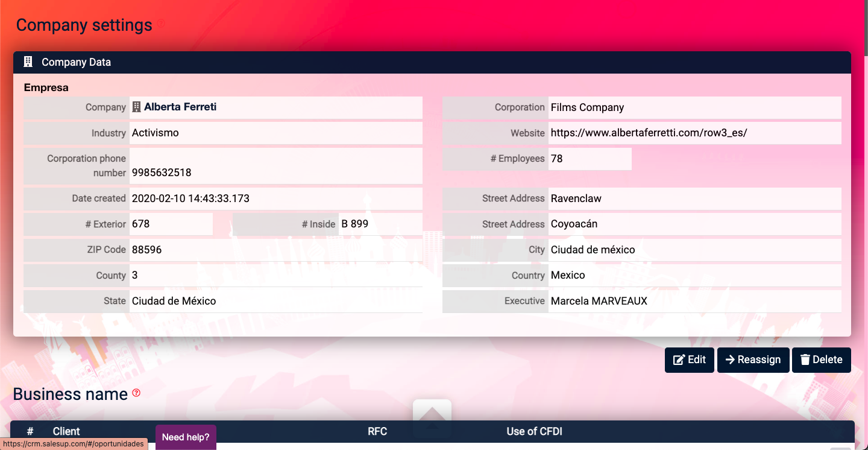Select the street address value Ravenclaw
This screenshot has width=868, height=450.
click(576, 198)
